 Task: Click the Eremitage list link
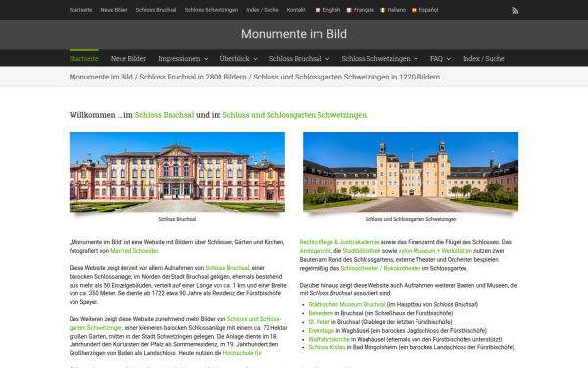click(x=321, y=331)
